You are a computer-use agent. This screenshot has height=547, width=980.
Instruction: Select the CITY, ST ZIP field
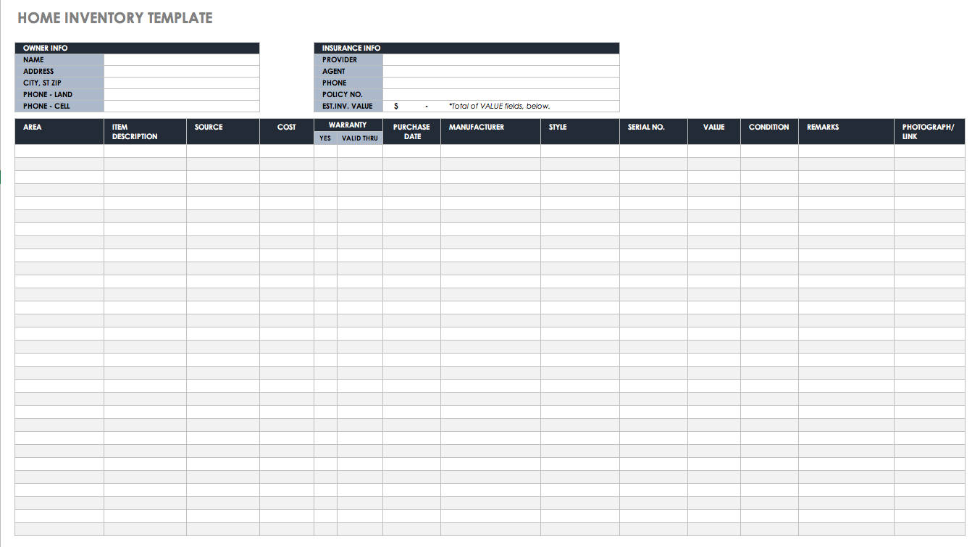point(181,83)
